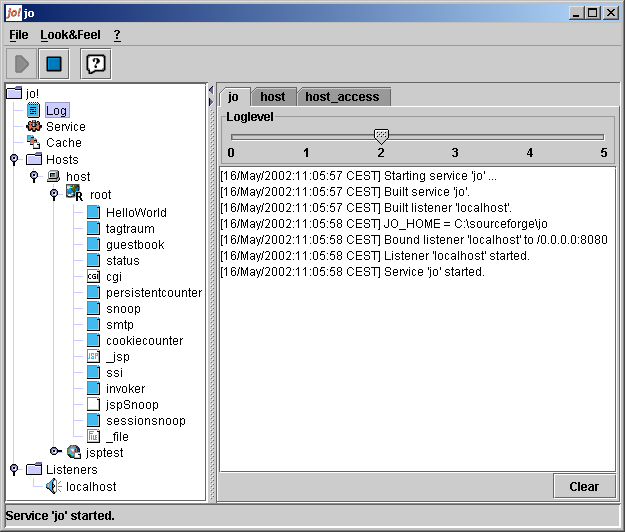
Task: Click the Cache icon
Action: (x=33, y=142)
